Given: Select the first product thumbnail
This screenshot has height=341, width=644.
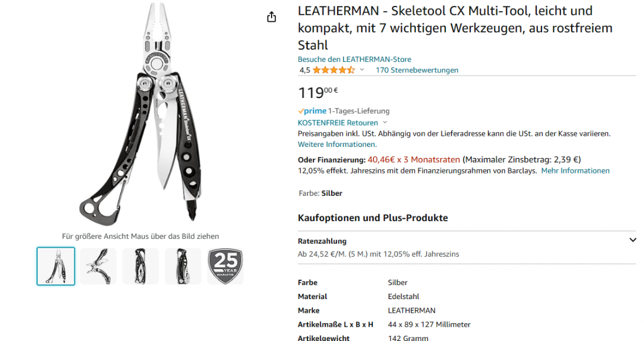Looking at the screenshot, I should coord(56,266).
